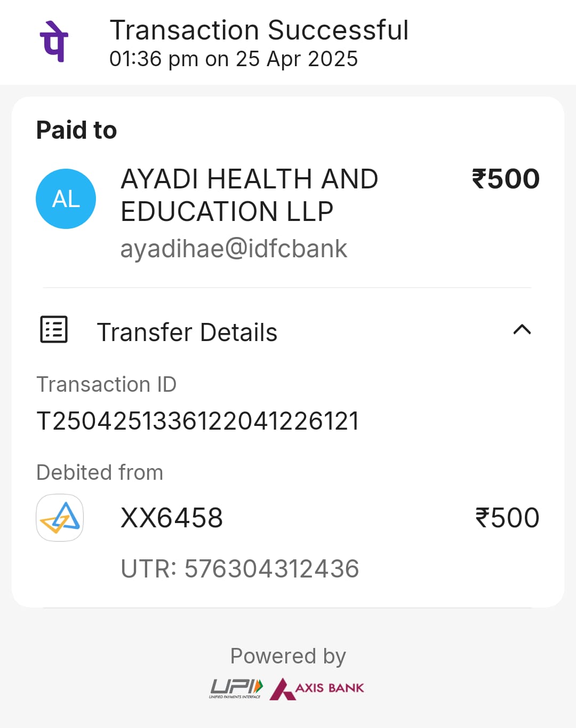Tap the AL recipient avatar
This screenshot has width=576, height=728.
pos(66,199)
